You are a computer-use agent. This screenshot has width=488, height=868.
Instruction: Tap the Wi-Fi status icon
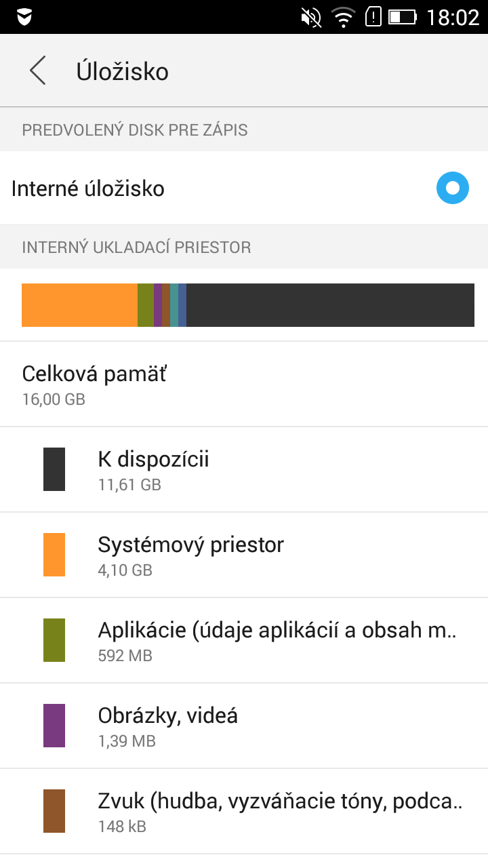point(344,17)
